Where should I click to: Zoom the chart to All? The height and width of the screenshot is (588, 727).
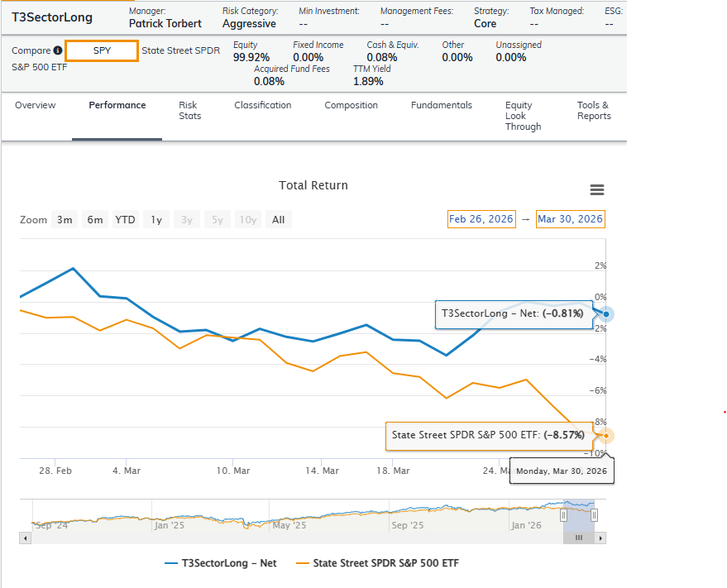coord(278,220)
